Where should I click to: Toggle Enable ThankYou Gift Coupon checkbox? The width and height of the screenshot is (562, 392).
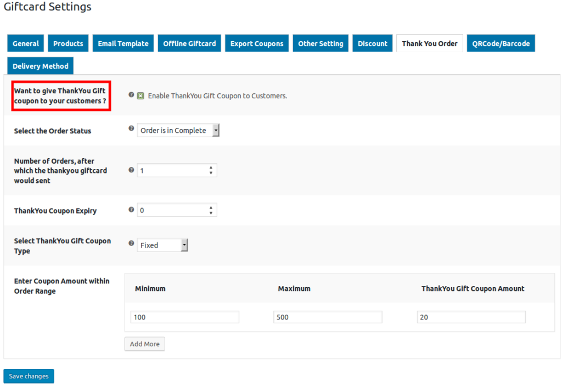140,96
